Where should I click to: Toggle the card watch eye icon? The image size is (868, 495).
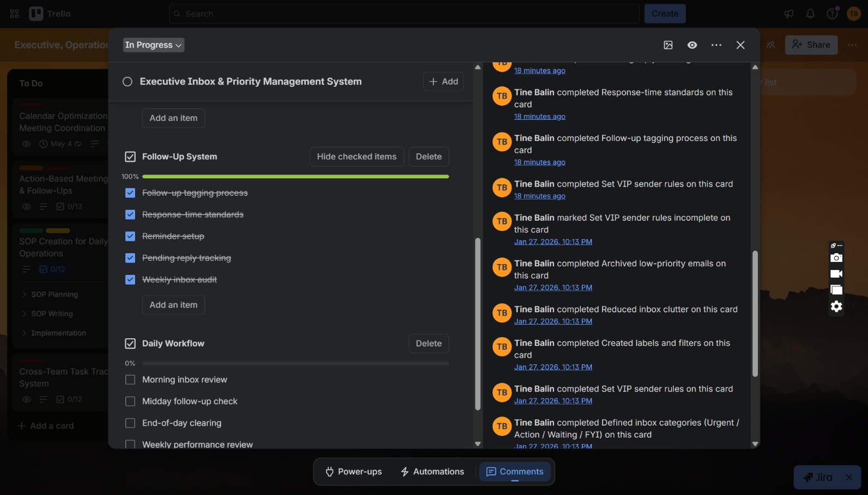(x=692, y=45)
